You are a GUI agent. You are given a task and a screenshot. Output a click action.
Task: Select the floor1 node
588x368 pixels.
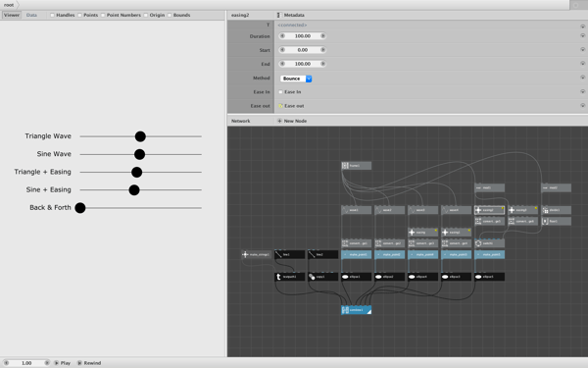556,221
